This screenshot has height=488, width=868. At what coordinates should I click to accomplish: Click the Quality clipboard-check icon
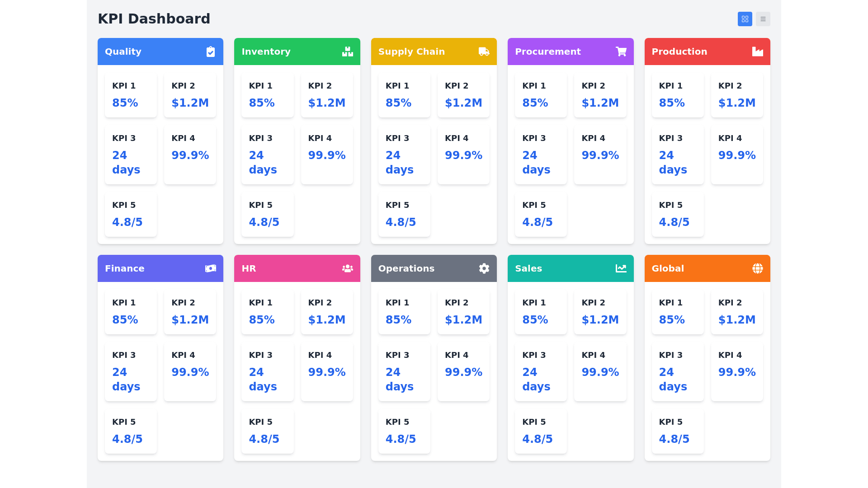coord(211,52)
